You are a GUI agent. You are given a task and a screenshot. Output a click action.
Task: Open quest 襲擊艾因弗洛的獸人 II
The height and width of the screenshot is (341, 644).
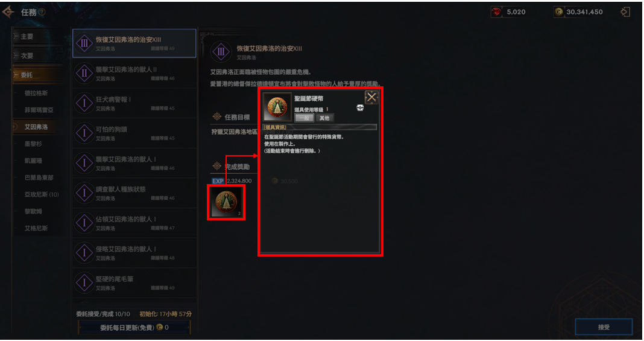[134, 73]
